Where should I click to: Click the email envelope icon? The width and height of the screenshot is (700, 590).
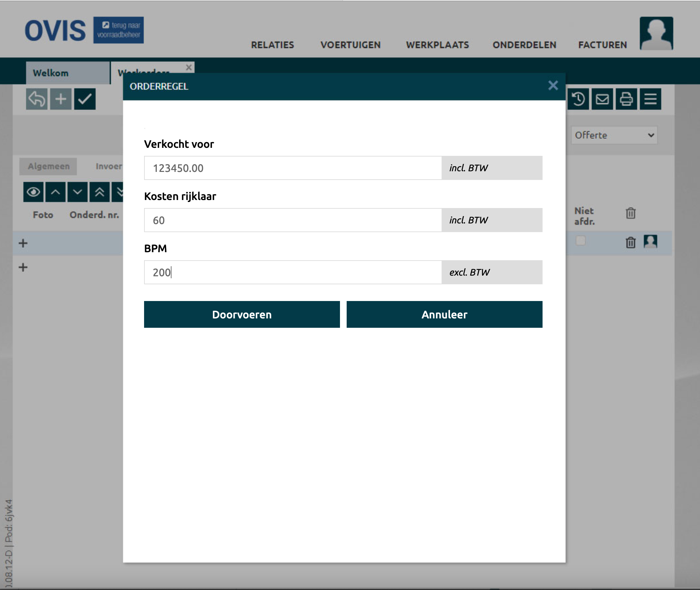(x=602, y=99)
